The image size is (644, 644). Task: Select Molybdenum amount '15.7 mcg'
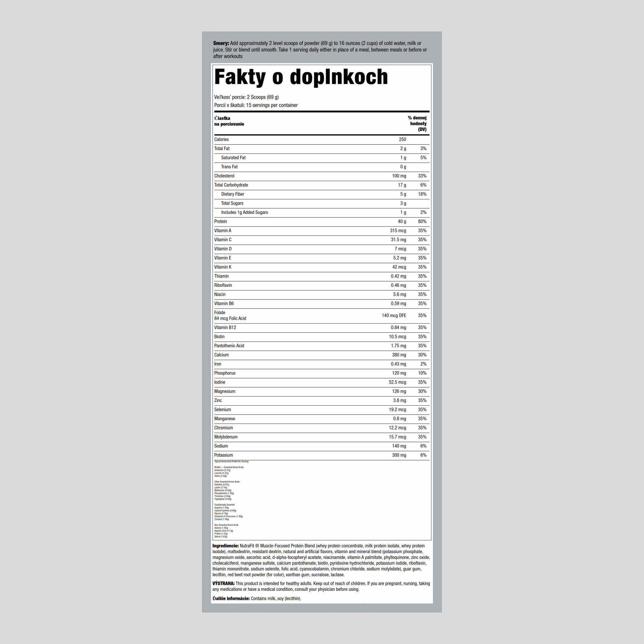point(397,437)
